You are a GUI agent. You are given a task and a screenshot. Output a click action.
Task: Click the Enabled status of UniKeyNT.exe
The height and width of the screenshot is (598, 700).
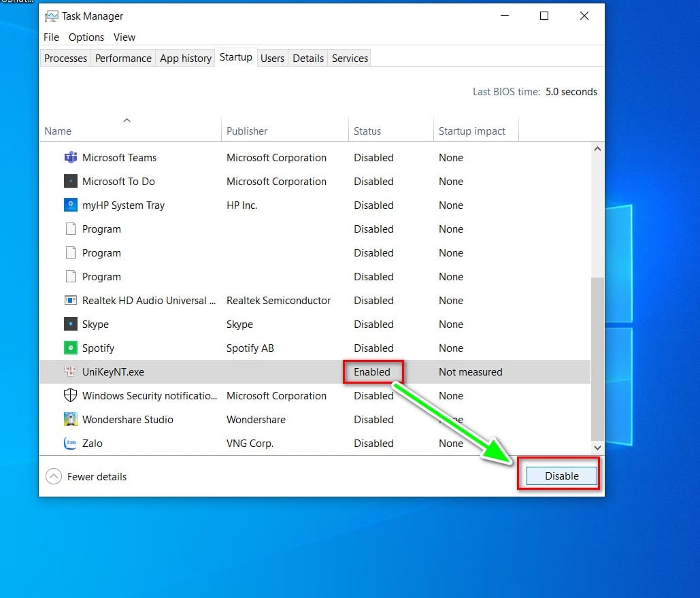[372, 371]
